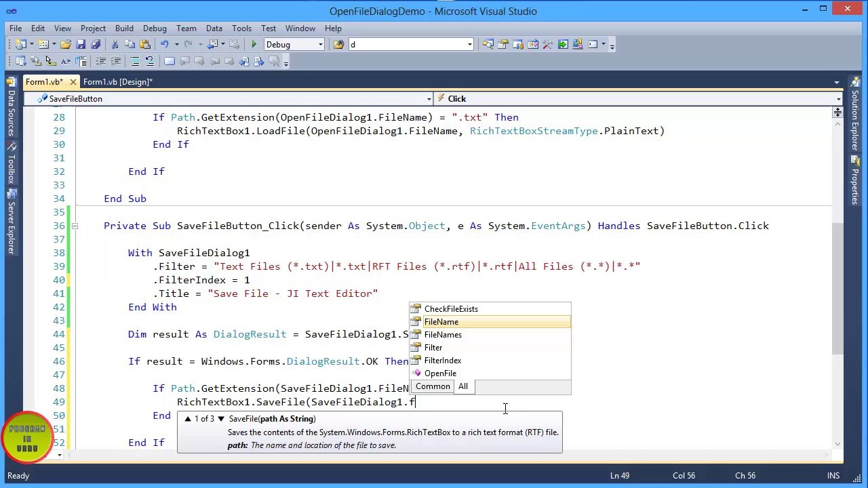
Task: Click the Paste clipboard icon
Action: coord(144,45)
